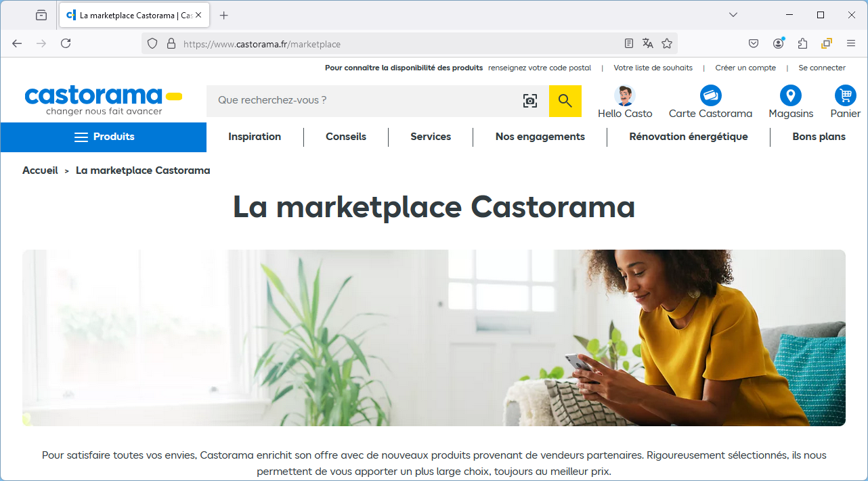Screen dimensions: 868x481
Task: Open Votre liste de souhaits link
Action: [653, 68]
